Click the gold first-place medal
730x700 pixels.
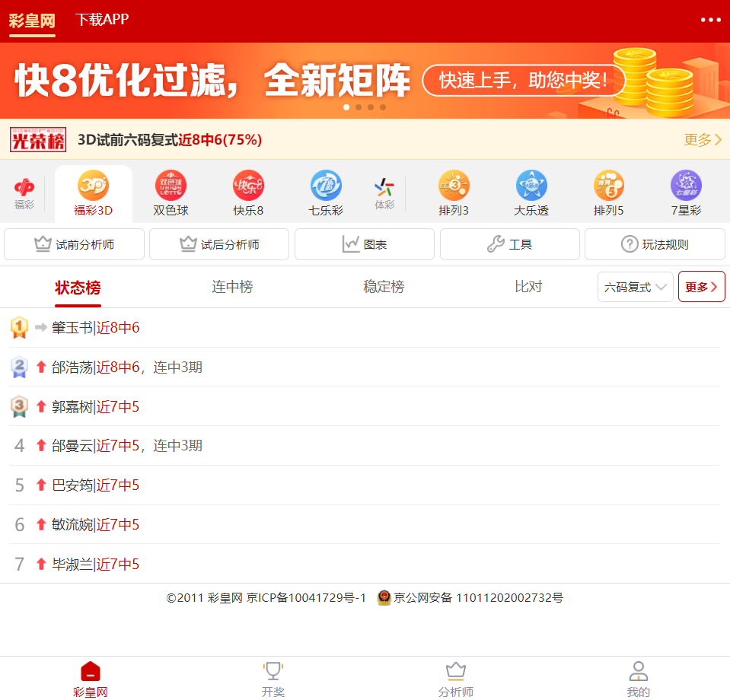pos(19,327)
